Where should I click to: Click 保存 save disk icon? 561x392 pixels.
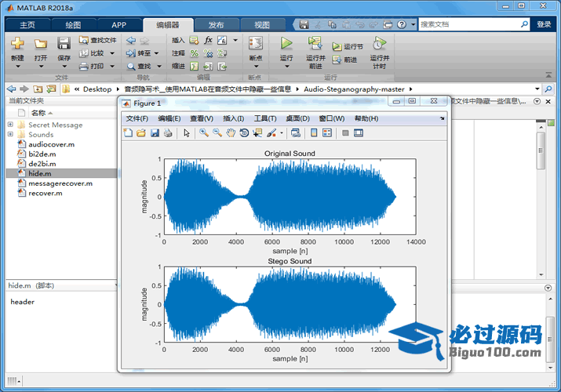click(x=64, y=43)
